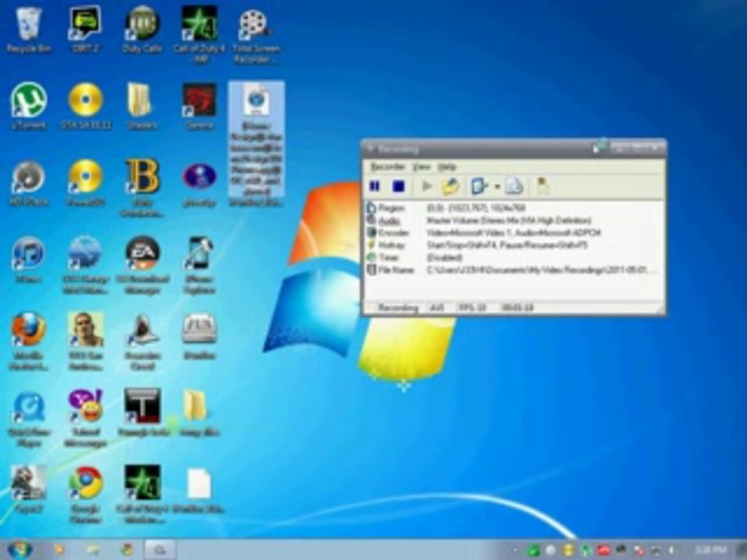Click the Recording status in status bar
747x560 pixels.
[x=398, y=308]
